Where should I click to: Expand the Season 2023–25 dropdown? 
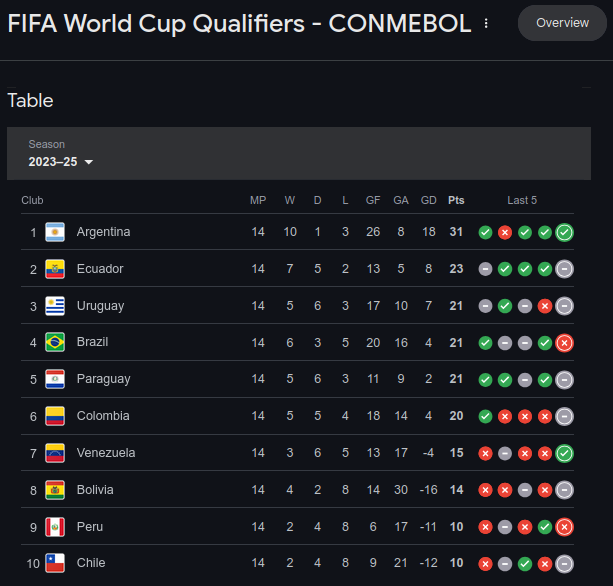coord(61,162)
